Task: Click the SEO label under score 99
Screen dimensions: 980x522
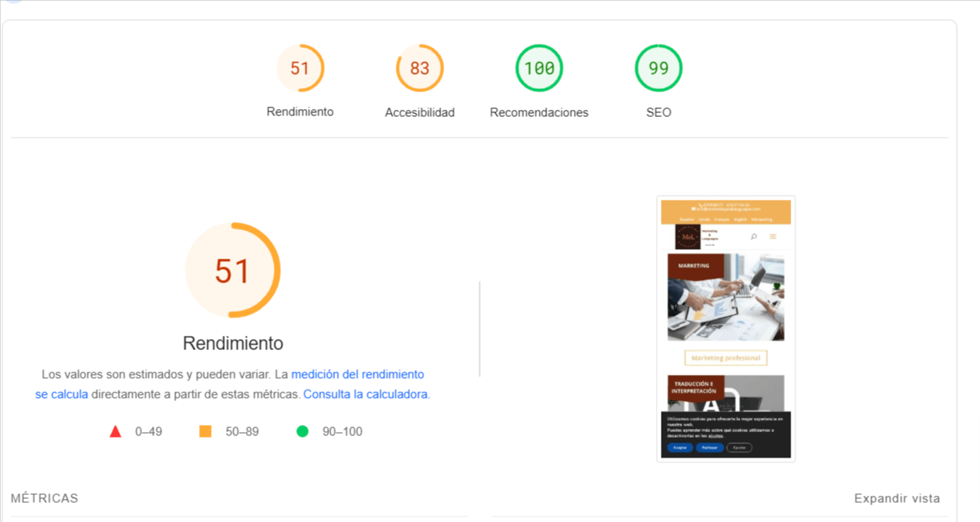Action: 658,113
